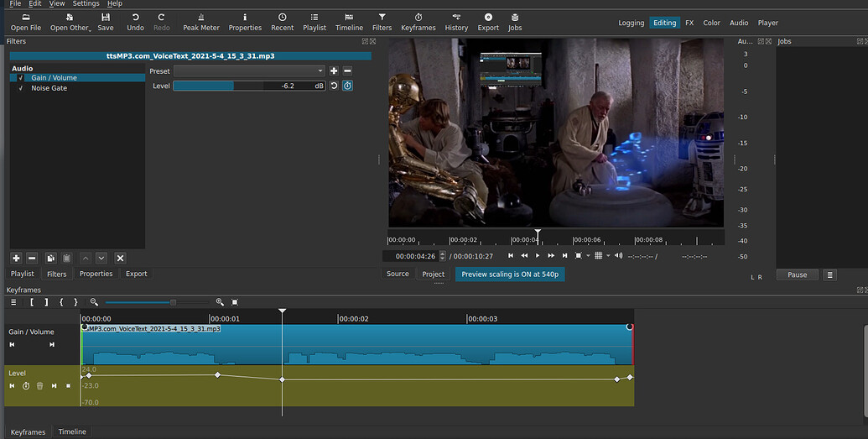Image resolution: width=868 pixels, height=439 pixels.
Task: Click the zoom keyframes to fit icon
Action: pos(235,302)
